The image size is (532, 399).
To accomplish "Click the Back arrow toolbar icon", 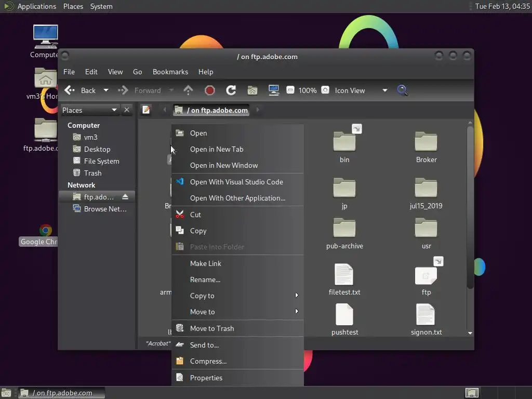I will point(70,90).
